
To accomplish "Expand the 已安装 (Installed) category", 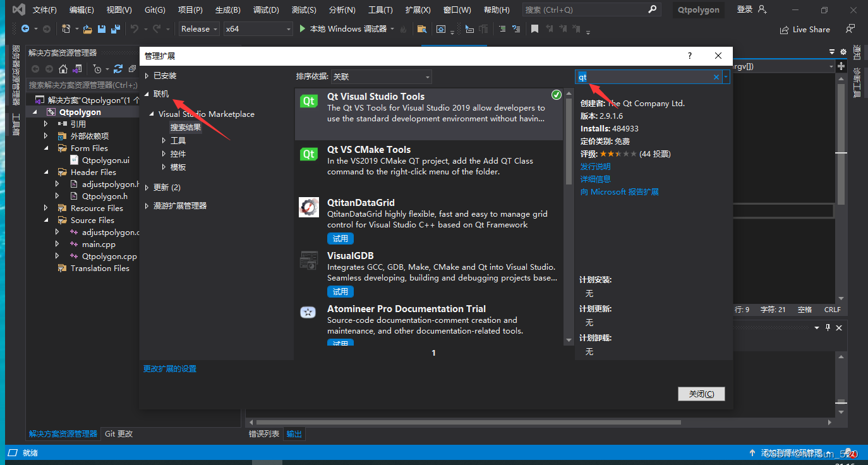I will point(147,76).
